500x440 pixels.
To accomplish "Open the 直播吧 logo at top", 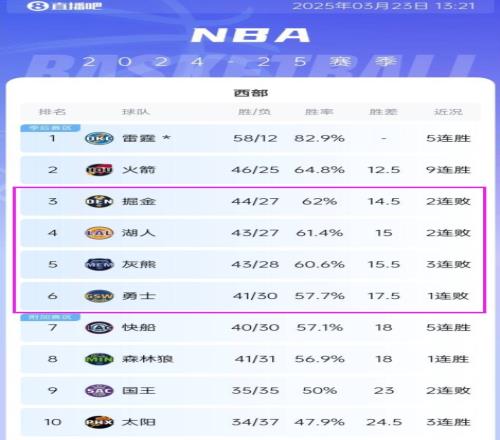I will pos(64,6).
